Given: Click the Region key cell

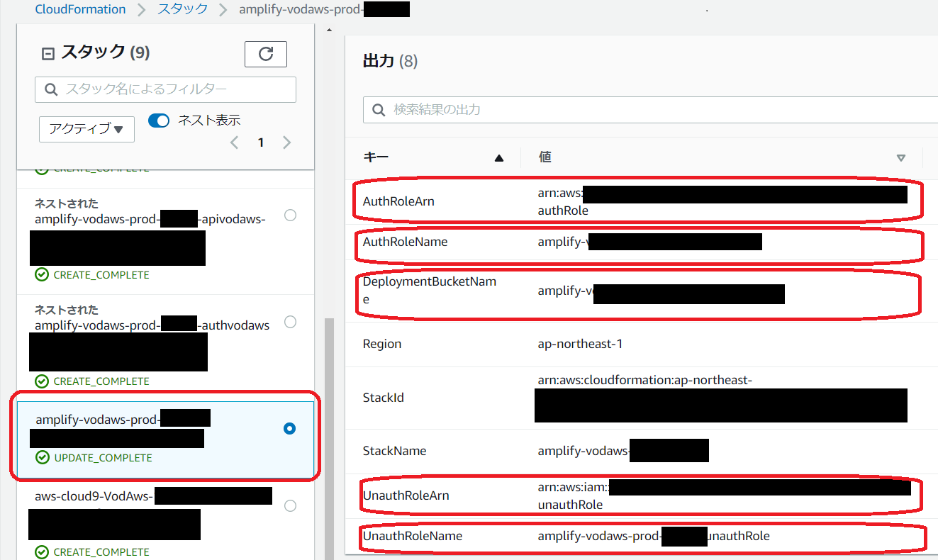Looking at the screenshot, I should [x=382, y=344].
